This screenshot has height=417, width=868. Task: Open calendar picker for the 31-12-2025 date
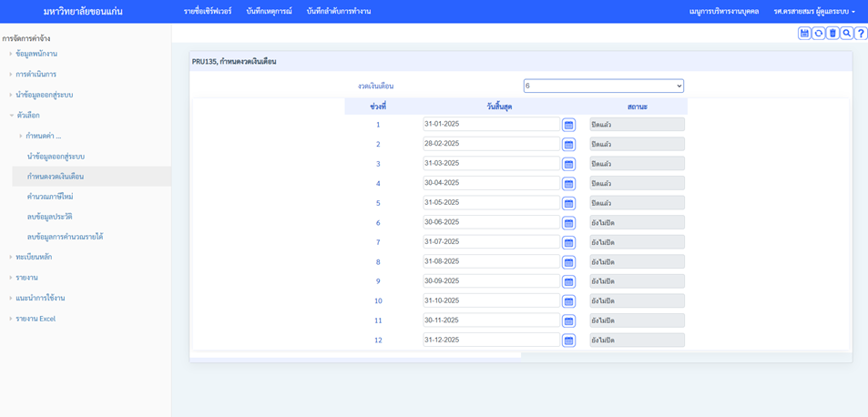pyautogui.click(x=568, y=341)
